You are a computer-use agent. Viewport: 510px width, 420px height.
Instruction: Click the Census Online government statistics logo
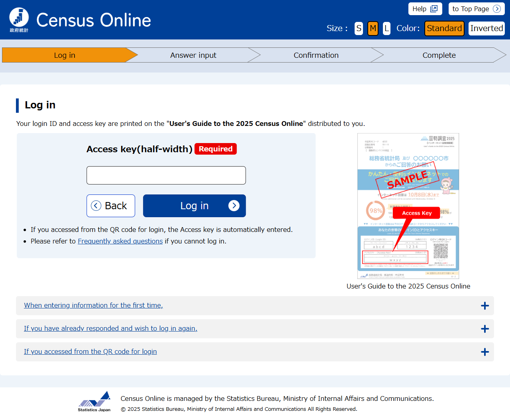click(19, 20)
